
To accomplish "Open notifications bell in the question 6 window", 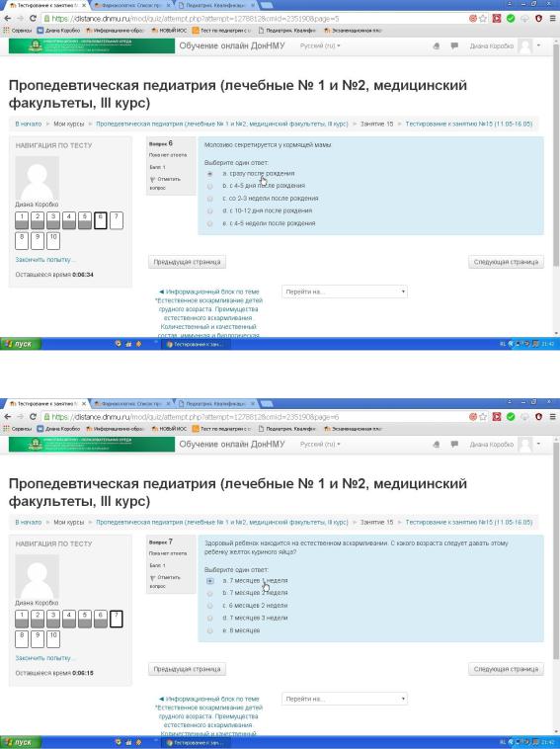I will 437,45.
